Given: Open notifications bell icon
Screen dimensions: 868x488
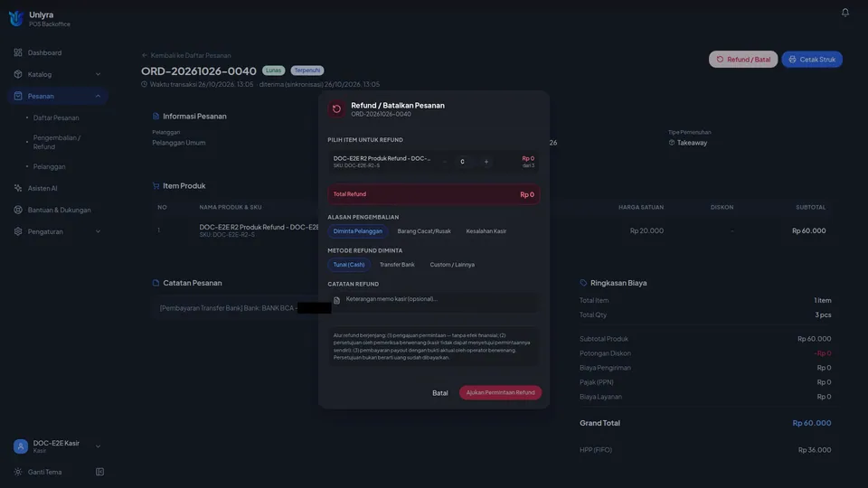Looking at the screenshot, I should pos(844,12).
